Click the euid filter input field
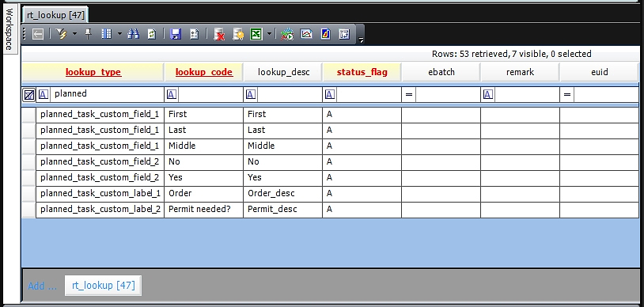 coord(606,94)
